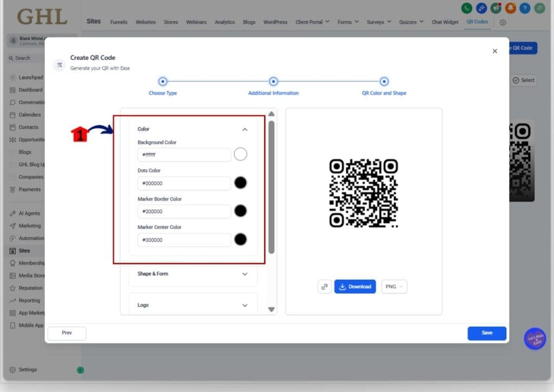This screenshot has height=392, width=554.
Task: Open the sidebar Settings gear
Action: coord(13,370)
